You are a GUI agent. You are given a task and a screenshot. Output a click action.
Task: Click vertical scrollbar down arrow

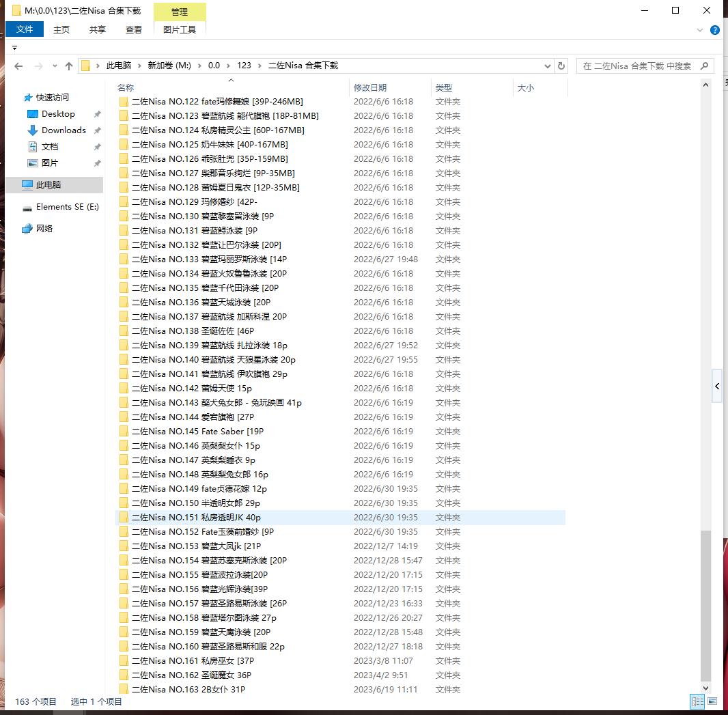pos(705,688)
